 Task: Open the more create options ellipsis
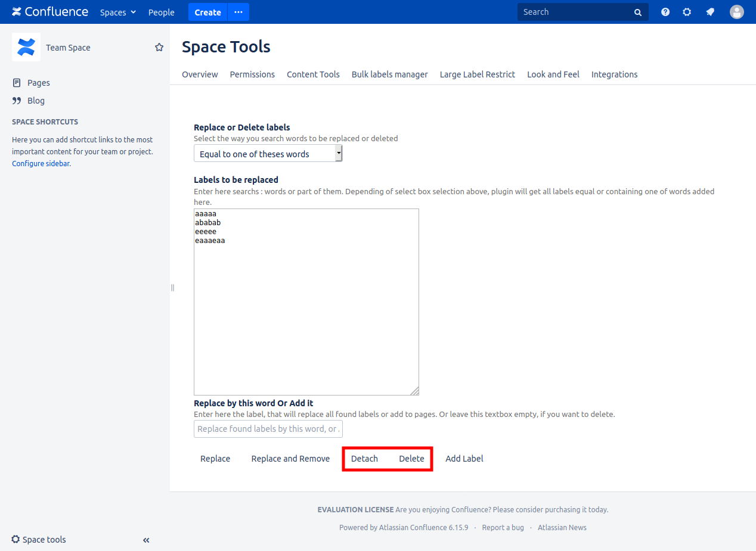coord(238,12)
